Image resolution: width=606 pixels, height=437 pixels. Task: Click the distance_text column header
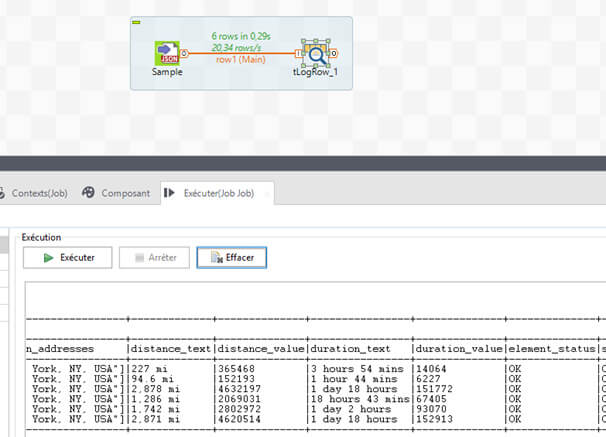coord(170,349)
